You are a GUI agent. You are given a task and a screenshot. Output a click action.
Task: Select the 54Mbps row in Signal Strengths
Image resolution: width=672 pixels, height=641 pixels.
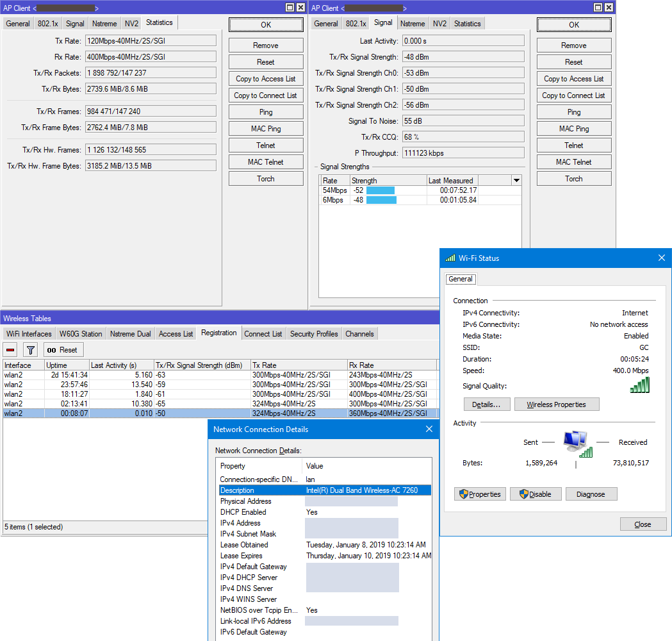tap(420, 190)
